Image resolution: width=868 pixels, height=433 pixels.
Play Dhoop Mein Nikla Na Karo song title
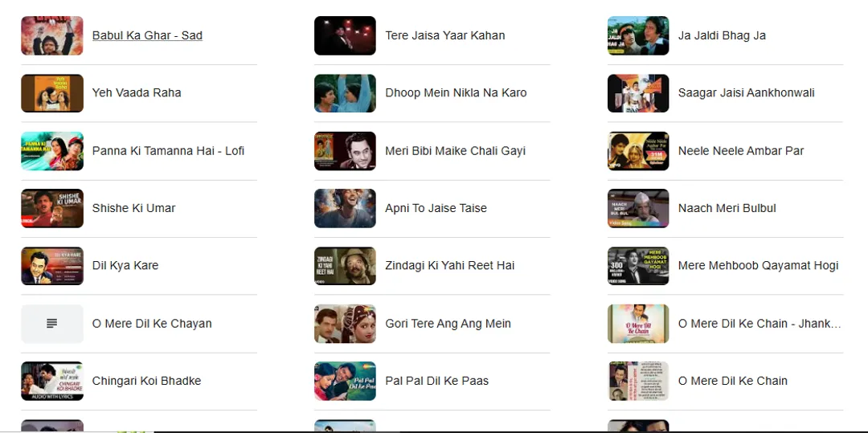click(456, 93)
